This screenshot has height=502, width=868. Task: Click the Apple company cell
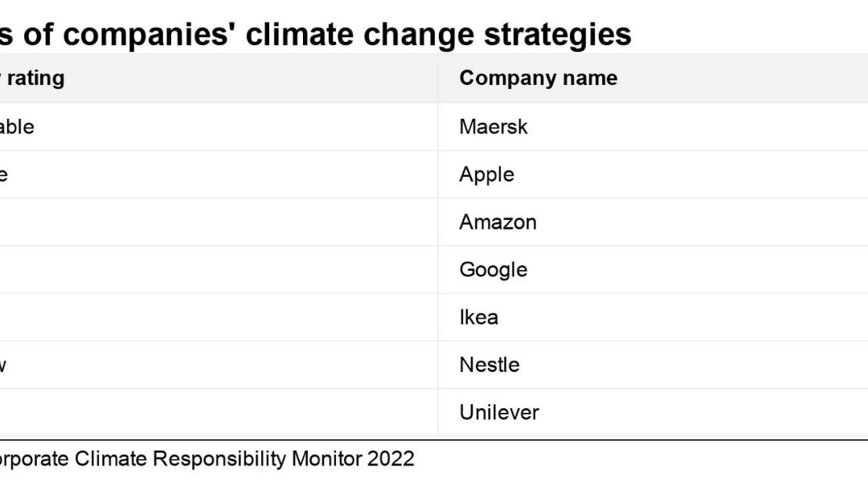tap(486, 174)
